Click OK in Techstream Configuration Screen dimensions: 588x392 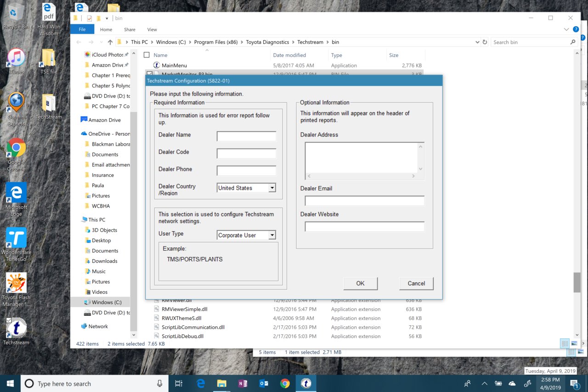pyautogui.click(x=360, y=283)
